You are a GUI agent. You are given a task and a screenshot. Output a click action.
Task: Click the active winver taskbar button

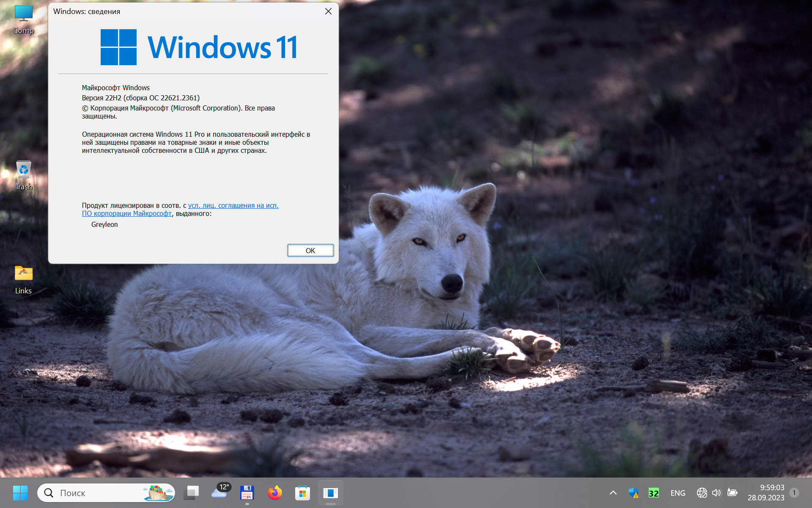pyautogui.click(x=330, y=493)
